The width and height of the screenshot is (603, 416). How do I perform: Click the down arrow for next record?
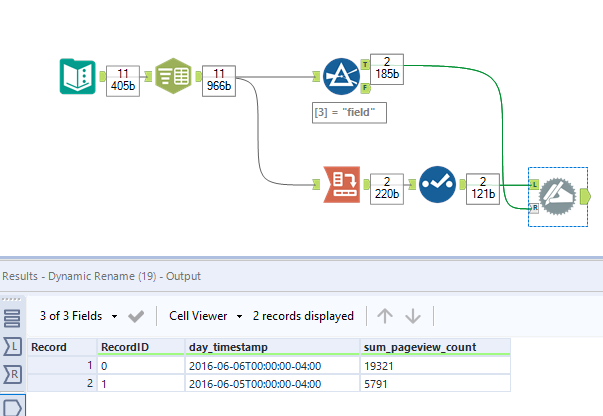413,316
